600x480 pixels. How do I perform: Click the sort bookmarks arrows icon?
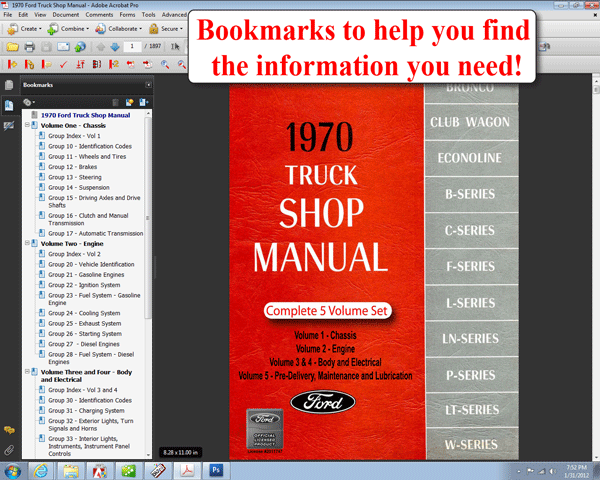pos(80,64)
